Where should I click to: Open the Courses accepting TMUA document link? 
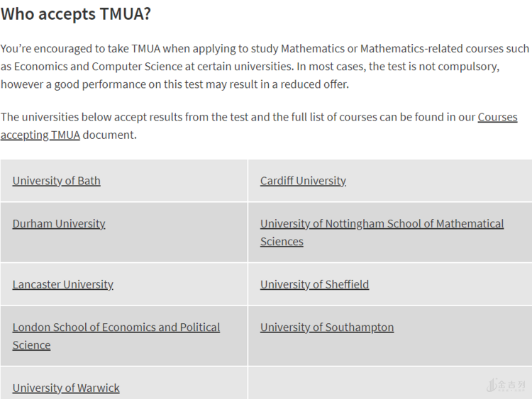[497, 117]
